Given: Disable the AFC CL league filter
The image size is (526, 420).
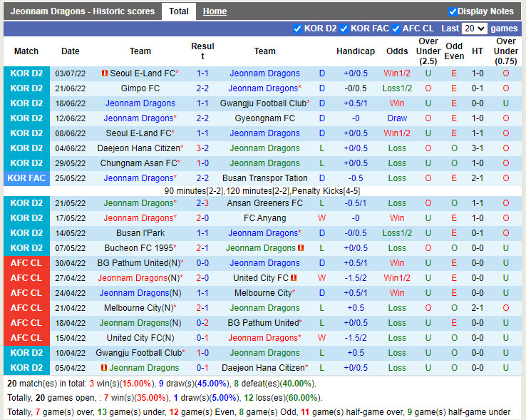Looking at the screenshot, I should [x=396, y=29].
